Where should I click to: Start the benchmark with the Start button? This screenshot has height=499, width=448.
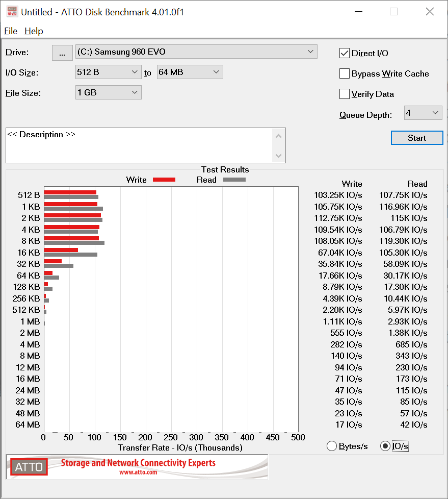coord(417,138)
